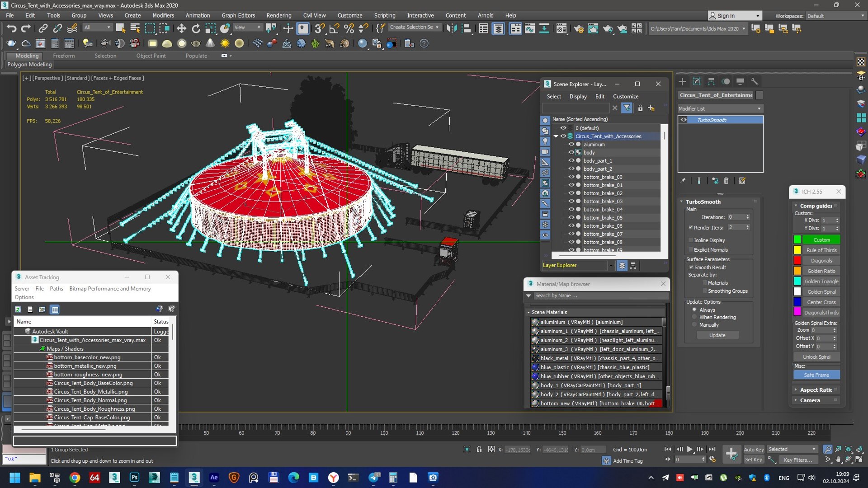This screenshot has height=488, width=868.
Task: Switch to the Freeform ribbon tab
Action: tap(64, 56)
